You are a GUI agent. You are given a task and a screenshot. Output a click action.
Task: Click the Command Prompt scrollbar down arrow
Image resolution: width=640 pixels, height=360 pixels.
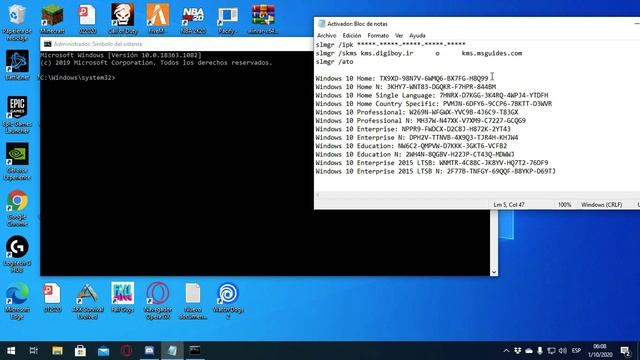tap(494, 272)
